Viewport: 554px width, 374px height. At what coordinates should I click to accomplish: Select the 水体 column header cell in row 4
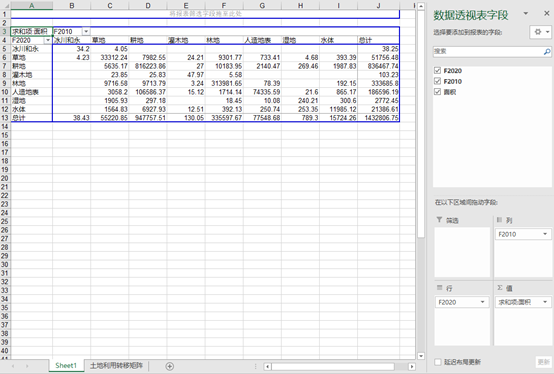click(x=338, y=40)
